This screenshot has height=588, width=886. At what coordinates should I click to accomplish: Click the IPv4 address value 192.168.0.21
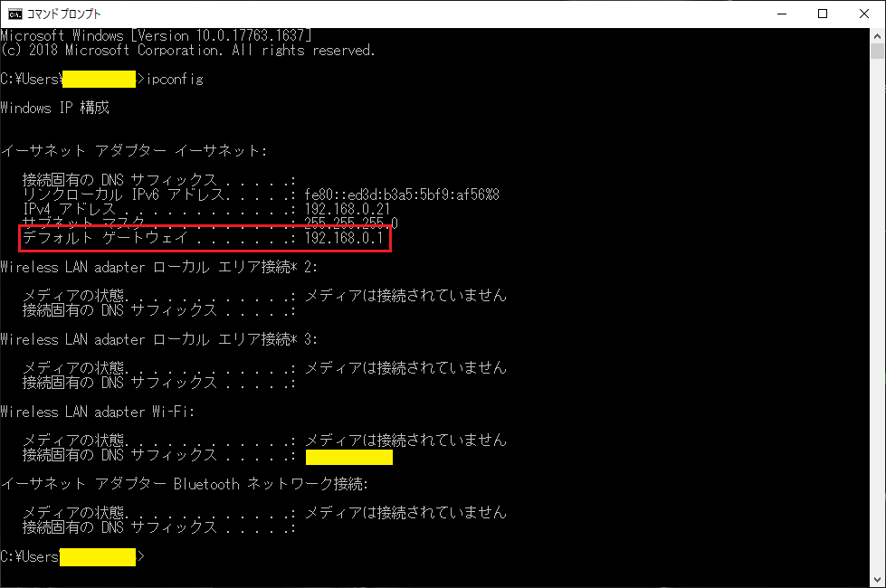tap(348, 210)
